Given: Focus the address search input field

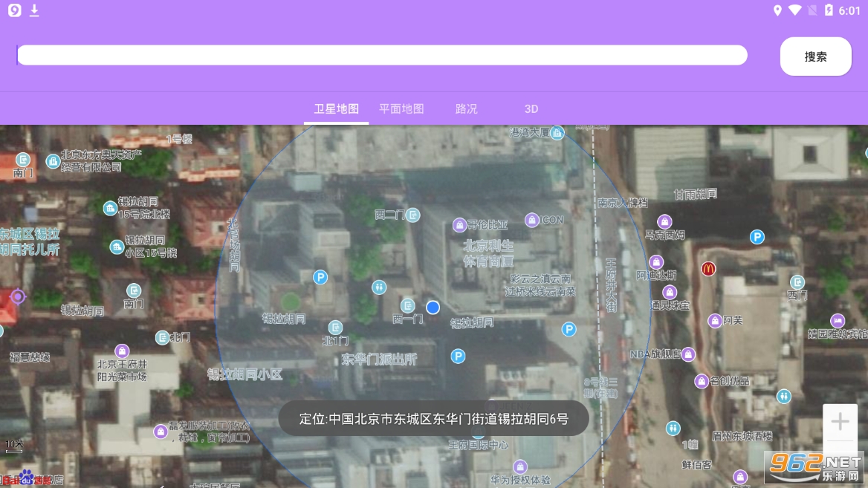Looking at the screenshot, I should pos(382,56).
